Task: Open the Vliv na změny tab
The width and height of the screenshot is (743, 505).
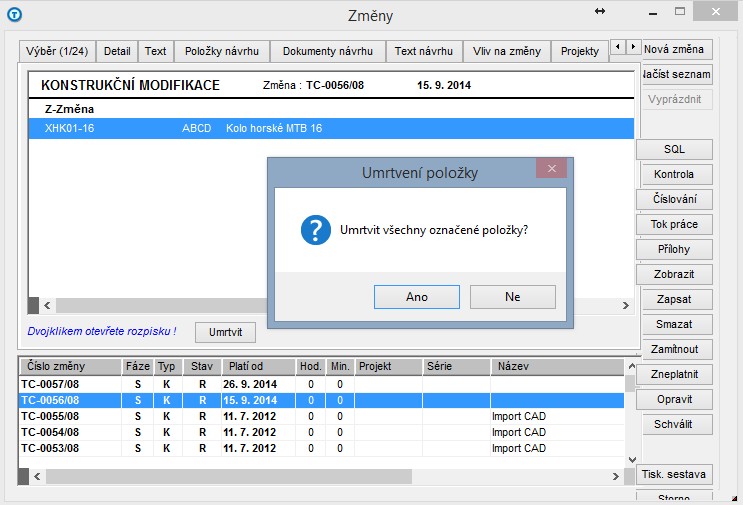Action: 509,51
